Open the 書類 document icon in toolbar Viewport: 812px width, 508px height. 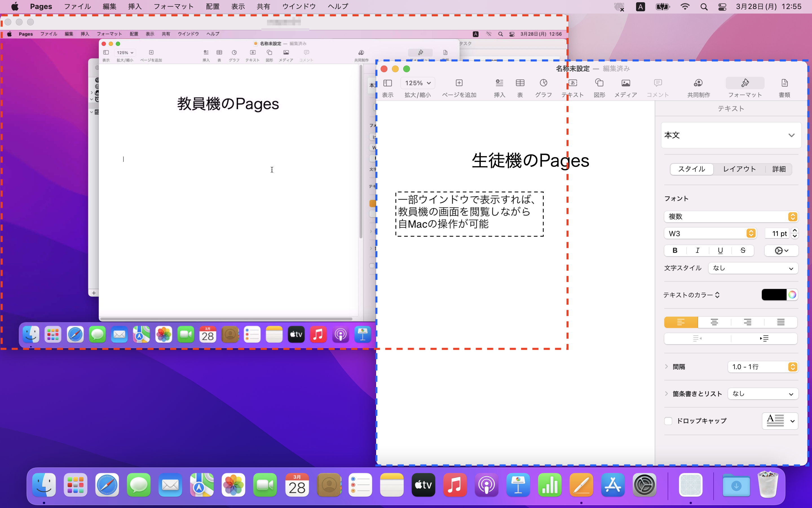[x=784, y=83]
